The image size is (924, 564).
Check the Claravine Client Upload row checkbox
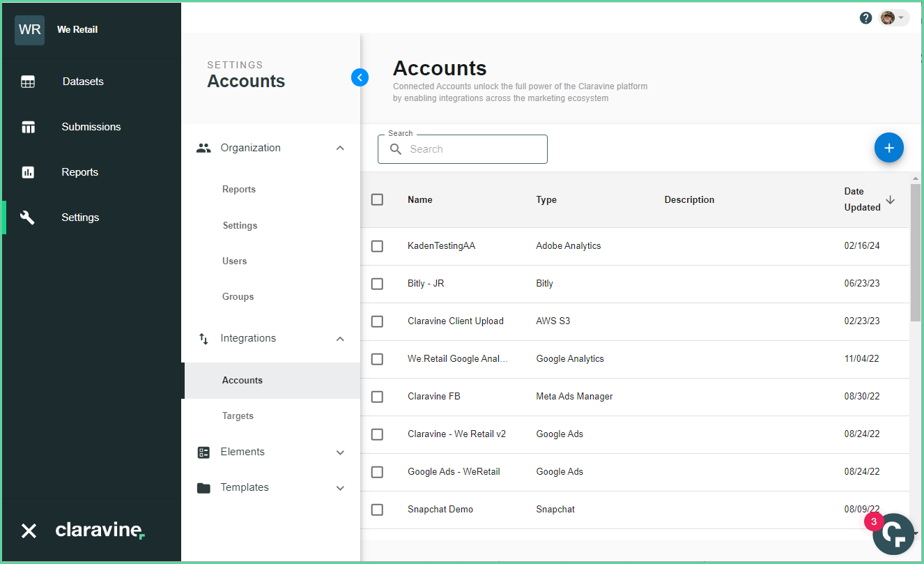pos(377,321)
